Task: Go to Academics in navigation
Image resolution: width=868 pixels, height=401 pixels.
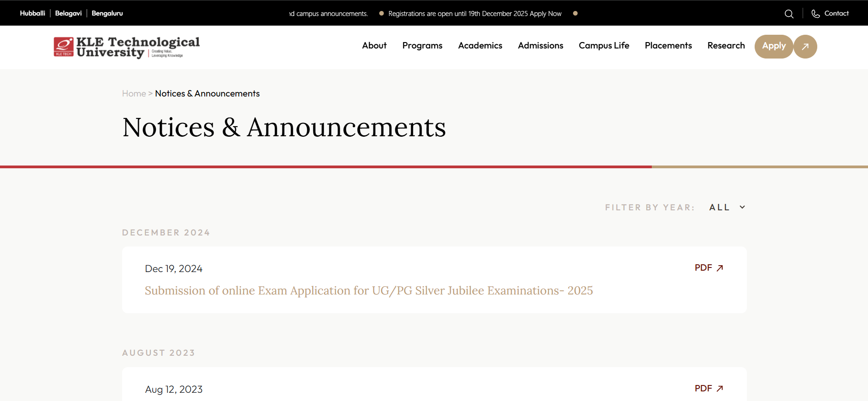Action: tap(480, 46)
